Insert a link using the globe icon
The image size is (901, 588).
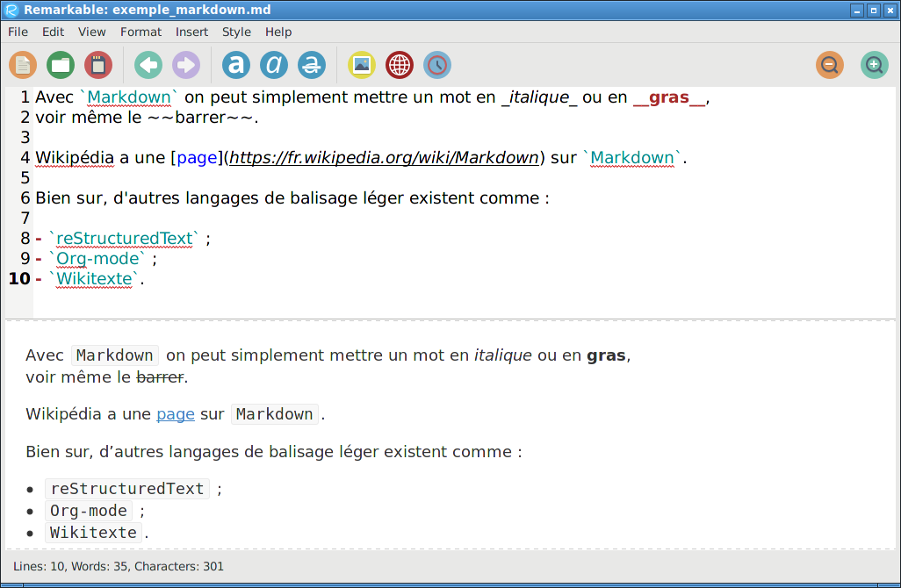coord(400,65)
